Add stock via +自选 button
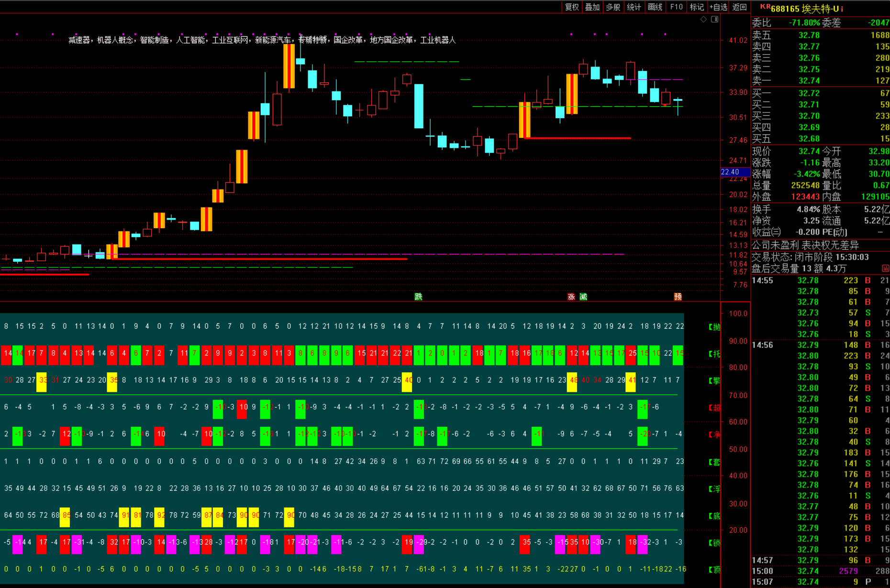 718,7
